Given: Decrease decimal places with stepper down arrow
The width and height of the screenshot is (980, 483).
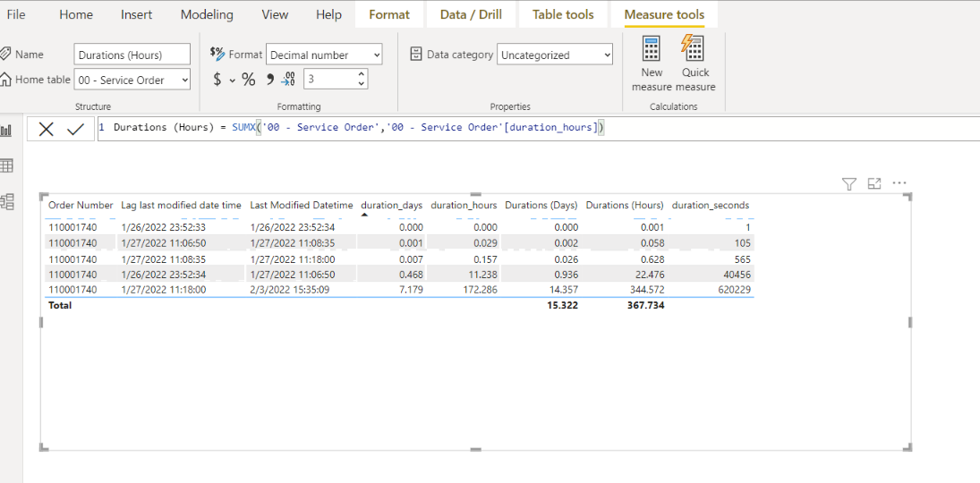Looking at the screenshot, I should point(361,84).
